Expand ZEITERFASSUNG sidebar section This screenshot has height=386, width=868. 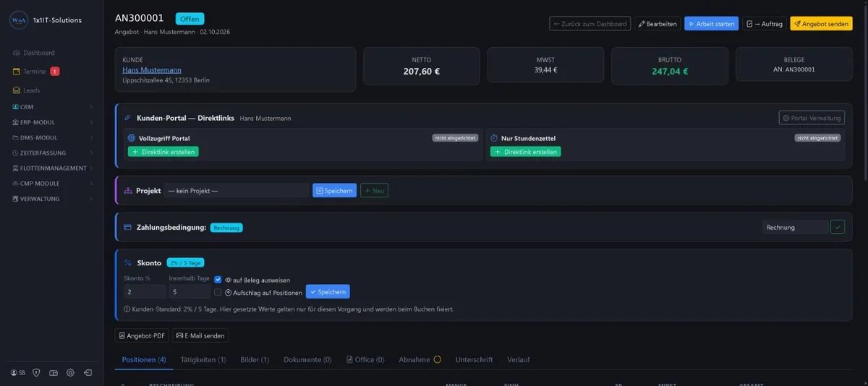point(52,153)
